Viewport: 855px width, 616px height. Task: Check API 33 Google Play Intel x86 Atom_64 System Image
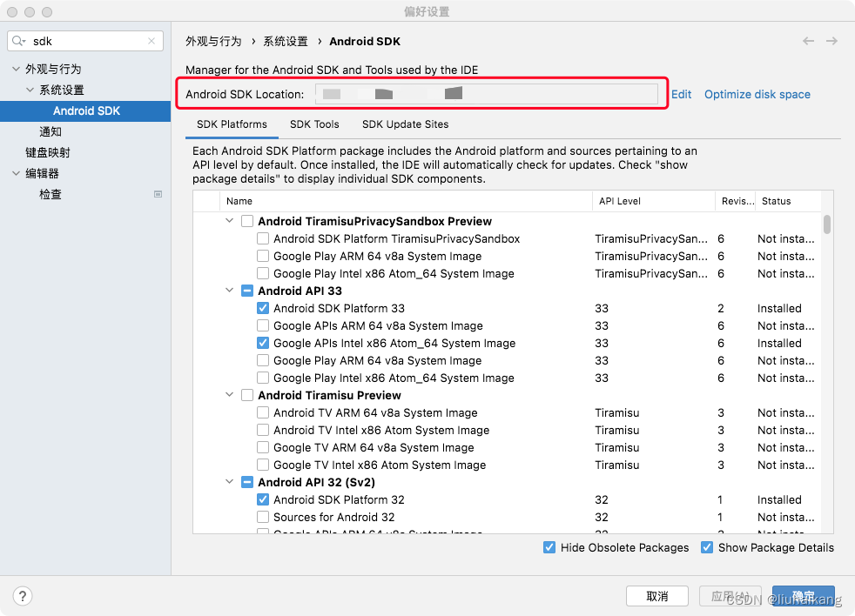pos(263,378)
